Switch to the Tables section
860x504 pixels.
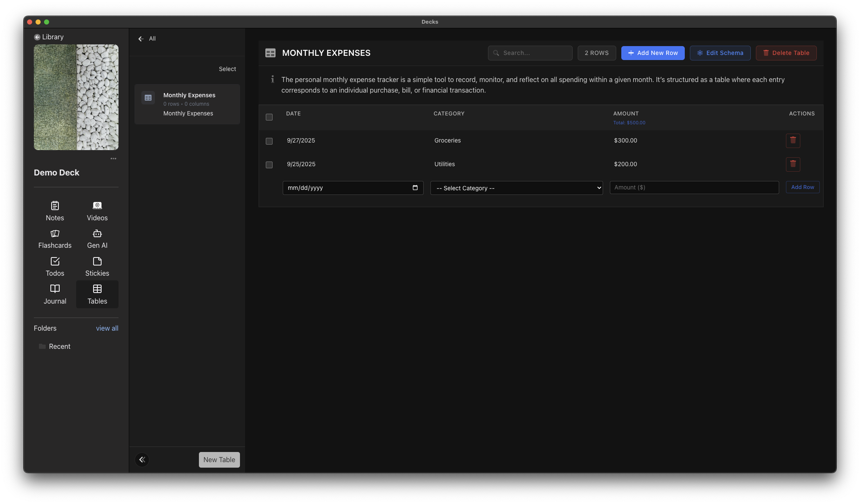pyautogui.click(x=97, y=294)
